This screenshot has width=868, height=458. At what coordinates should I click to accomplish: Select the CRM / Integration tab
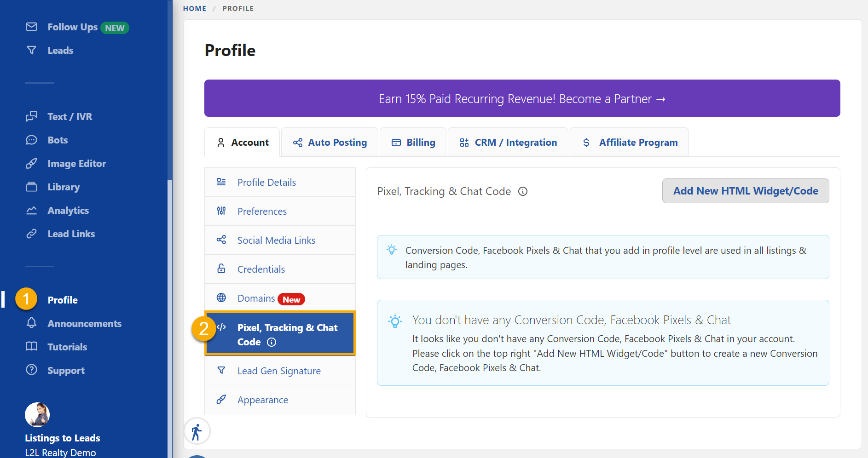point(508,143)
